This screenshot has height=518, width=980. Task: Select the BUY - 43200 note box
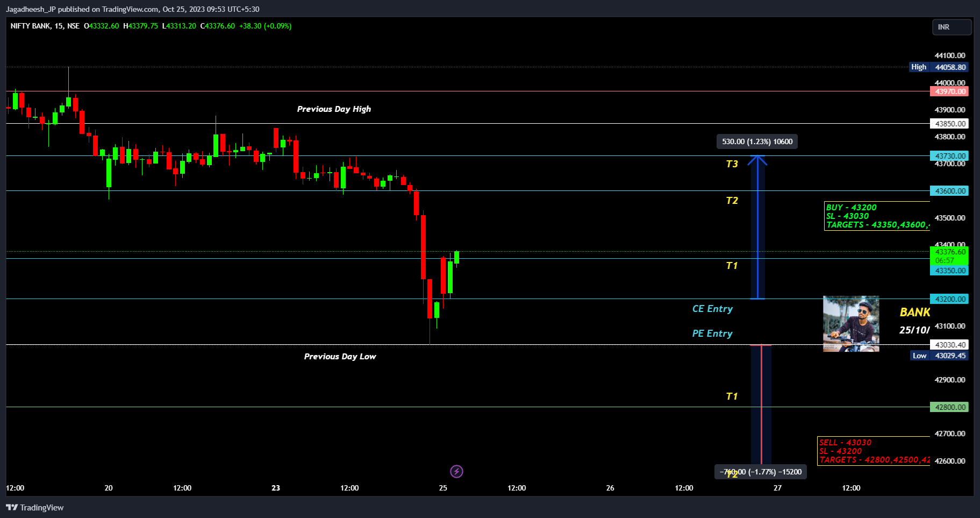(877, 216)
